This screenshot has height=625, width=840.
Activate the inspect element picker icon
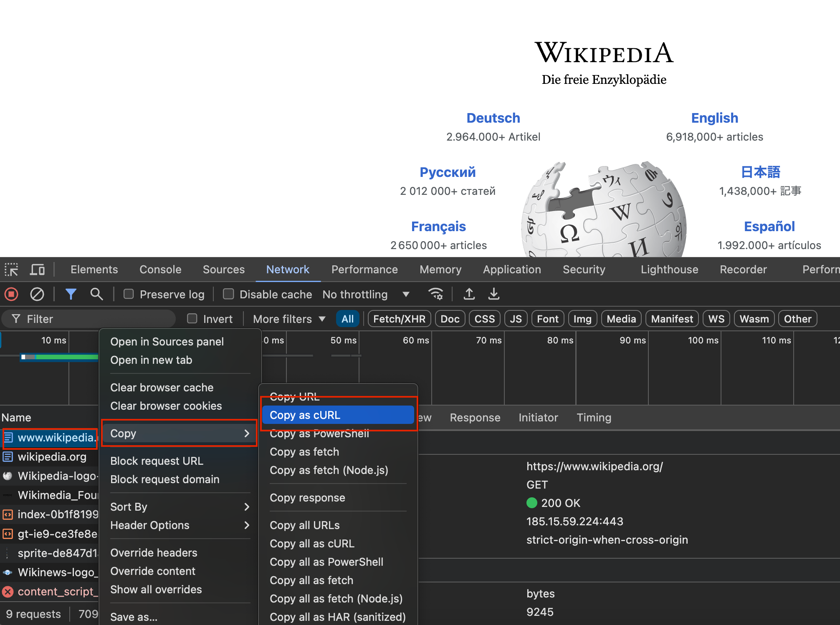(11, 270)
